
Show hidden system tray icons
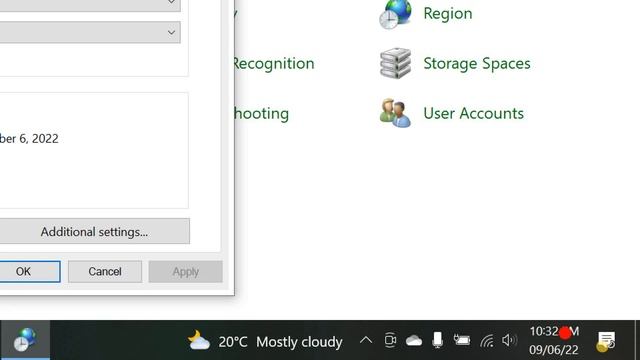coord(366,340)
